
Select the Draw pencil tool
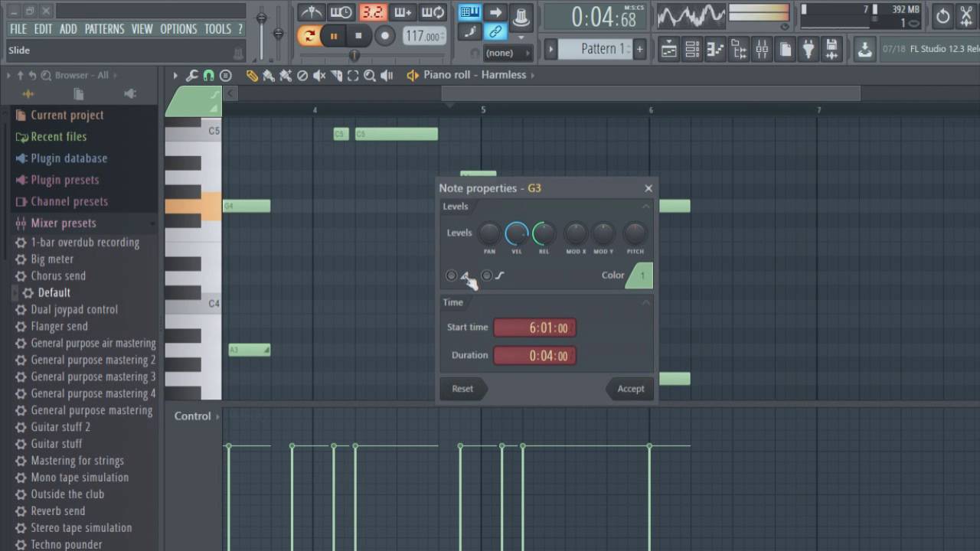tap(252, 75)
